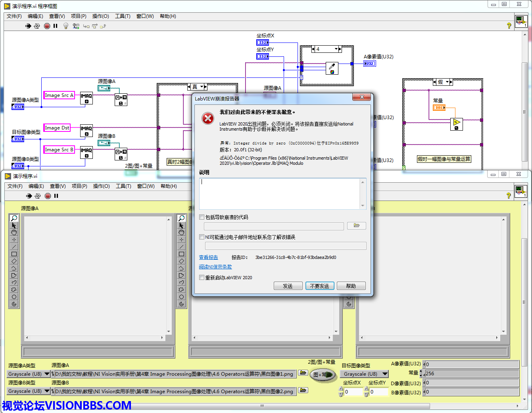The image size is (532, 413).
Task: Toggle the 图+常量 boolean switch
Action: tap(322, 374)
